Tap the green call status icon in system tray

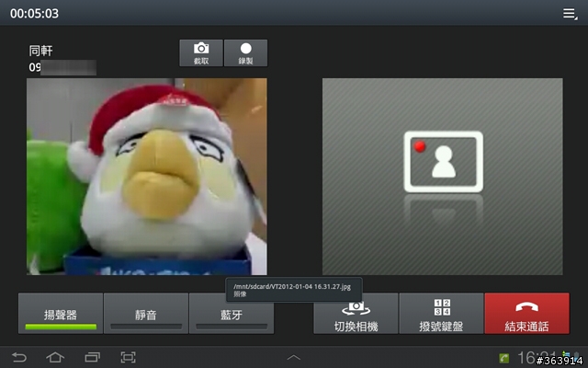tap(504, 358)
